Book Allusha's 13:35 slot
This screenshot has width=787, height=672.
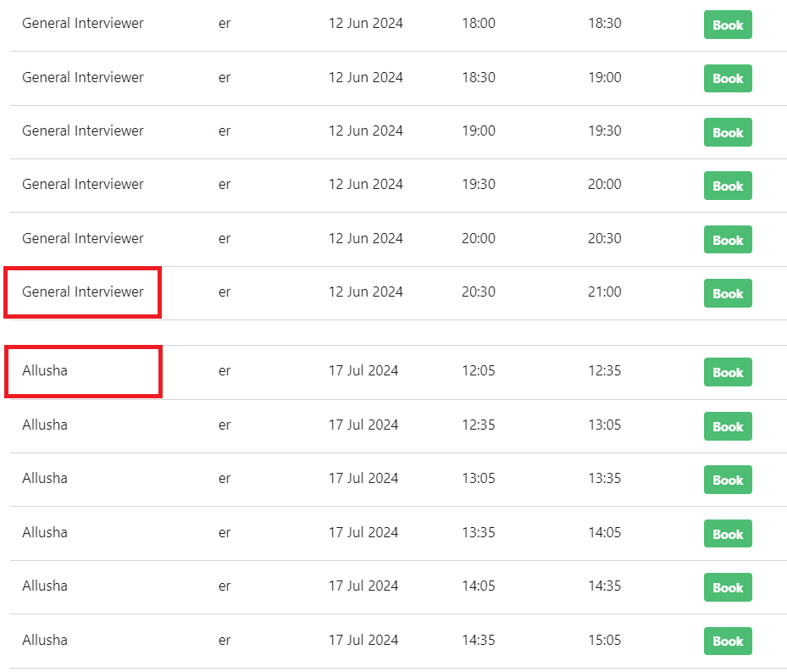tap(727, 534)
